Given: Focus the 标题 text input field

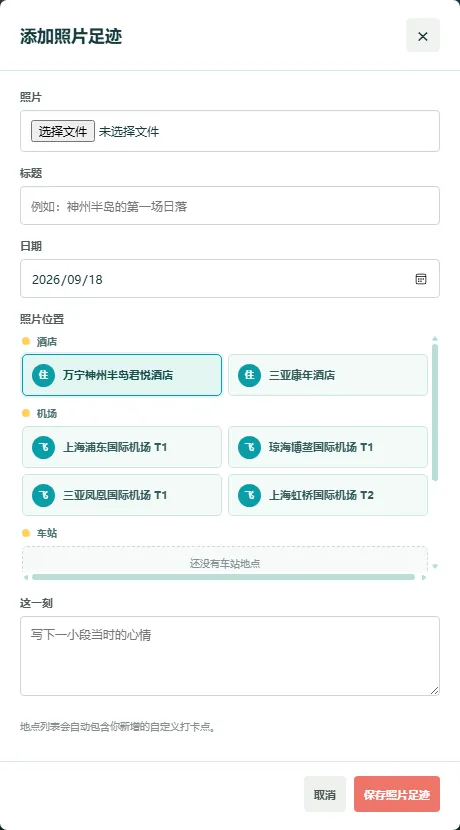Looking at the screenshot, I should (x=230, y=205).
